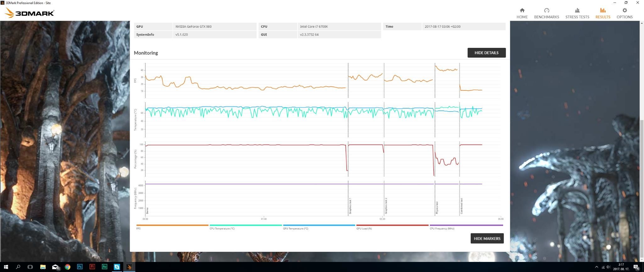
Task: Open the OPTIONS gear section
Action: pos(625,13)
